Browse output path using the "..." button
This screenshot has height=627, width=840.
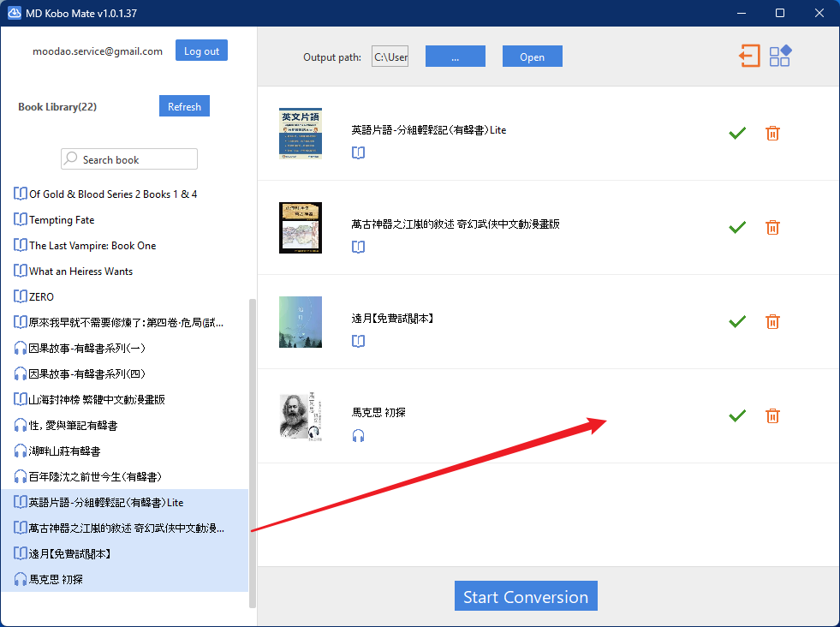coord(455,57)
